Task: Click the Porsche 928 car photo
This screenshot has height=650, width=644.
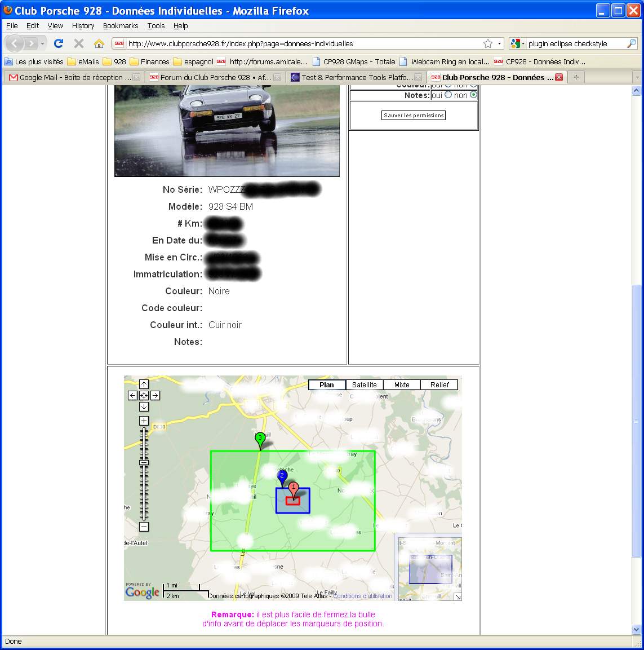Action: pos(227,131)
